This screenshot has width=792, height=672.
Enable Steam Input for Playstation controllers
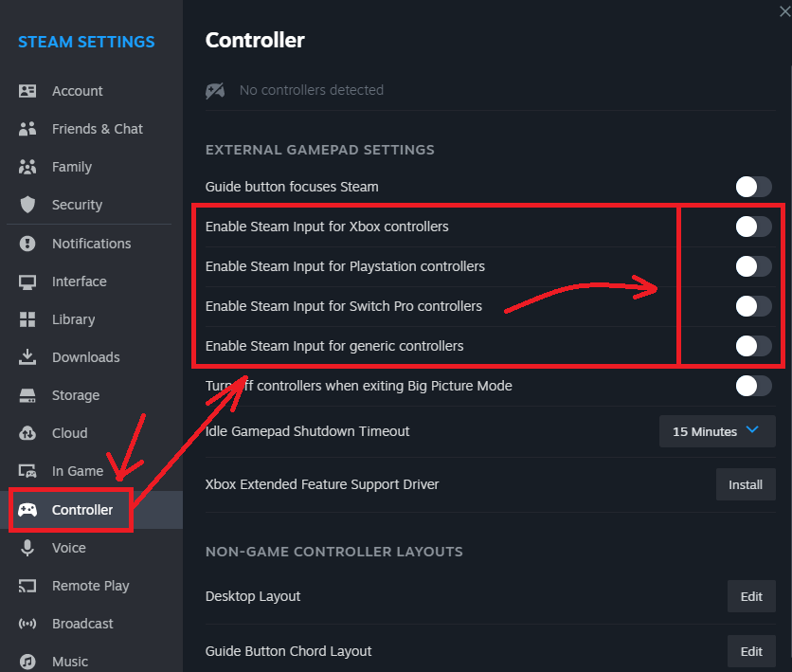754,266
